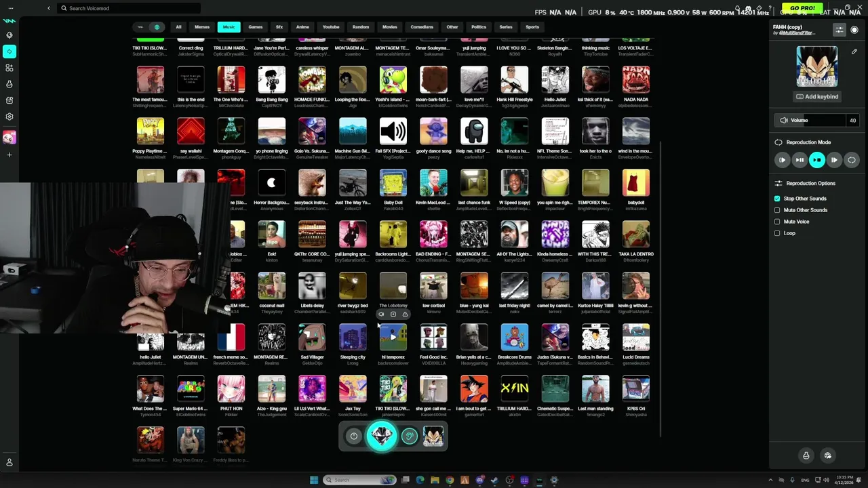Select the Random category tab

point(361,27)
